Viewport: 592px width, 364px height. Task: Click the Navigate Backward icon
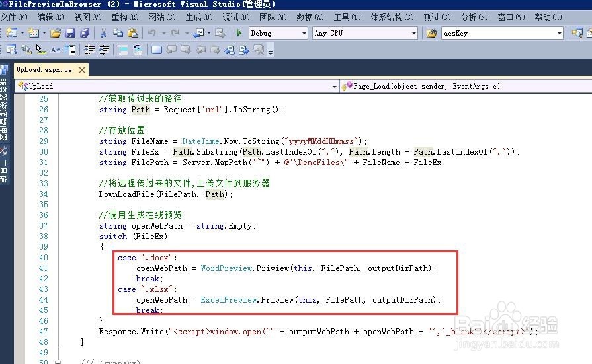tap(198, 33)
